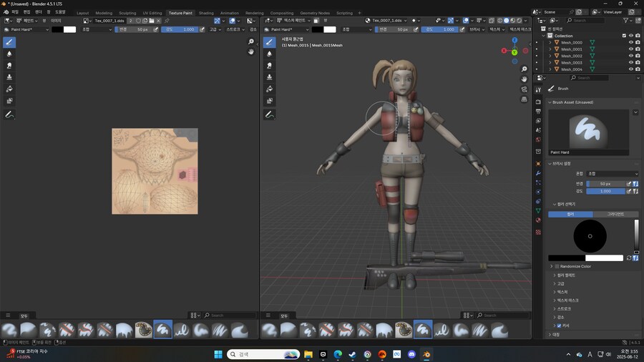Viewport: 644px width, 362px height.
Task: Open the Texture properties tab
Action: pyautogui.click(x=538, y=233)
